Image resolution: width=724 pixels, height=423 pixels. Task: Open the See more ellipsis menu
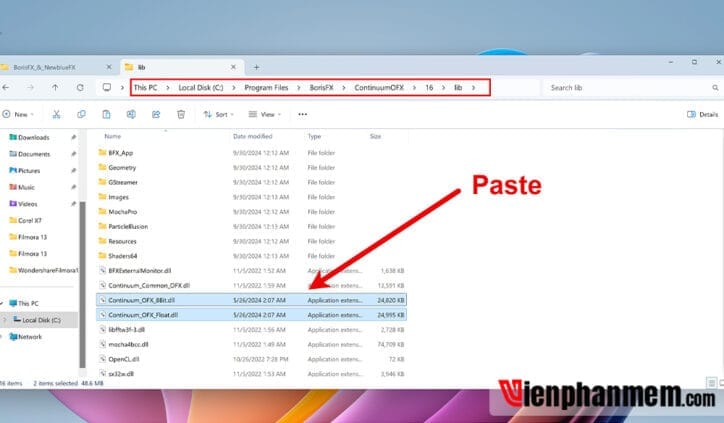point(302,114)
